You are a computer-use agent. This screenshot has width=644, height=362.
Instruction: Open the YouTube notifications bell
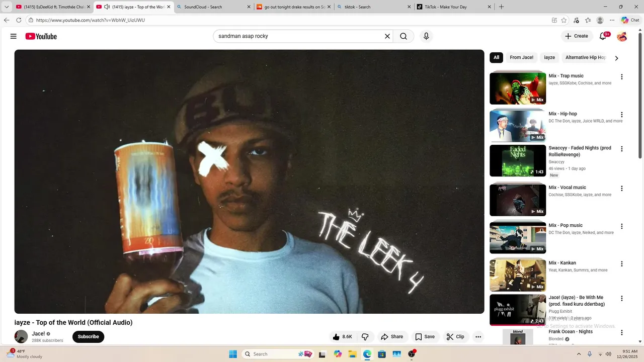click(x=603, y=36)
